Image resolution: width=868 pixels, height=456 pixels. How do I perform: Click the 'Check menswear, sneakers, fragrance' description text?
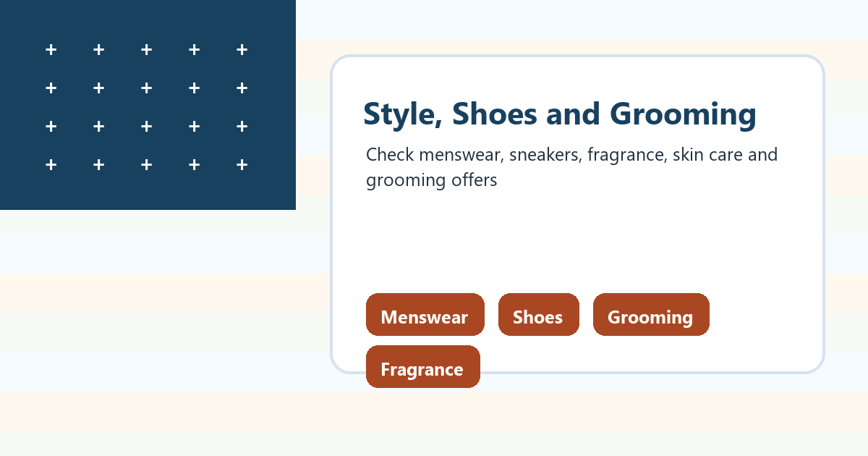[572, 167]
